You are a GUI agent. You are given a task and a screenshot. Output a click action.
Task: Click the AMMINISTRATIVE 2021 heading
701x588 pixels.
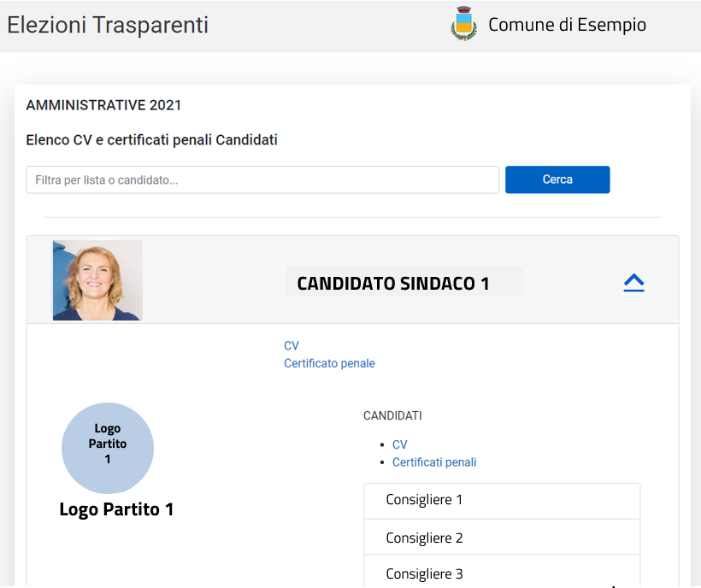103,105
